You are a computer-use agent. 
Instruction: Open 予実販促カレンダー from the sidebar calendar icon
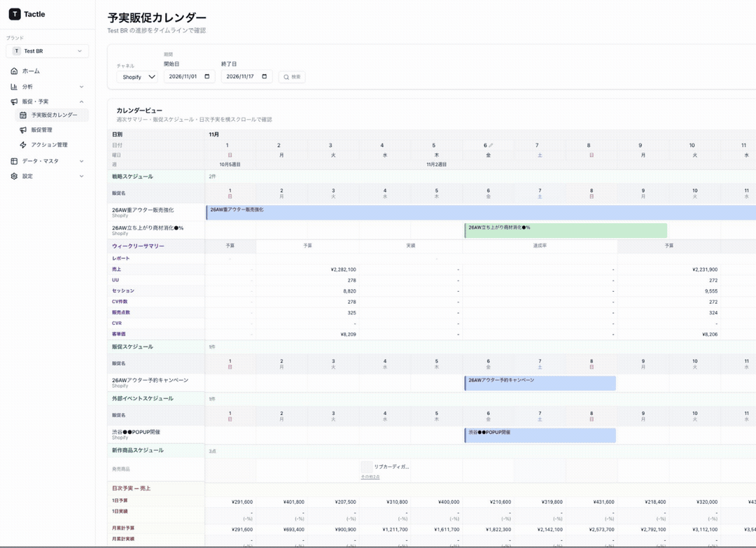(x=22, y=115)
